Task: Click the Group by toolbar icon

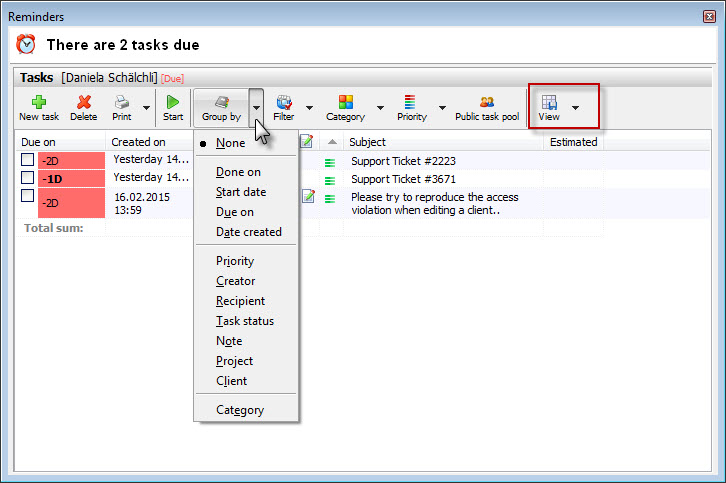Action: coord(222,102)
